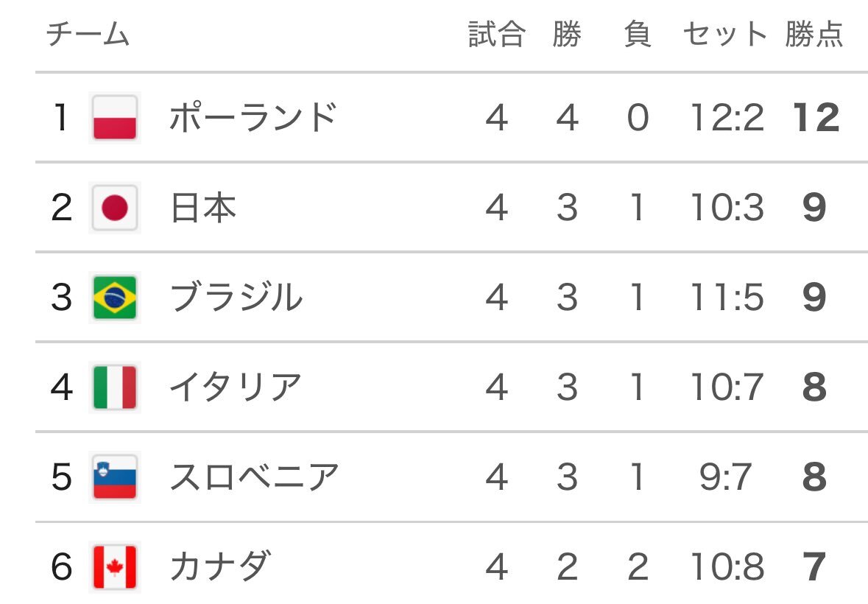Click the Poland flag icon
868x604 pixels.
point(115,117)
